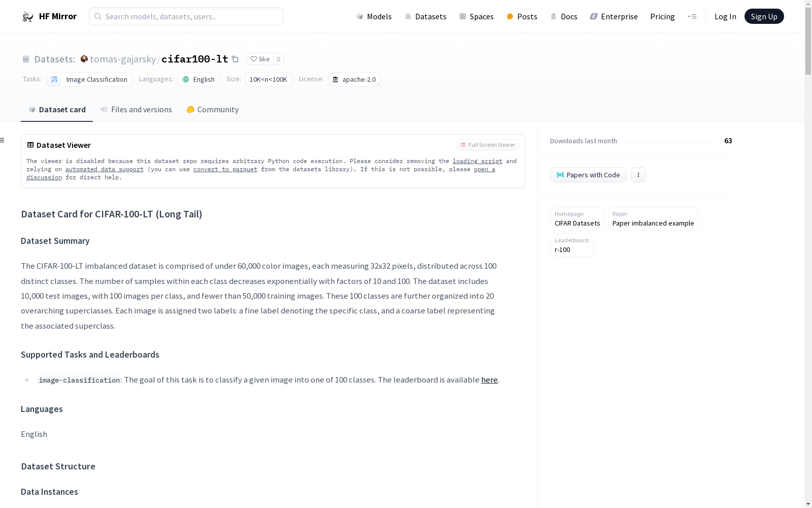Click the 'Supported Tasks and Leaderboards' heading

[90, 355]
